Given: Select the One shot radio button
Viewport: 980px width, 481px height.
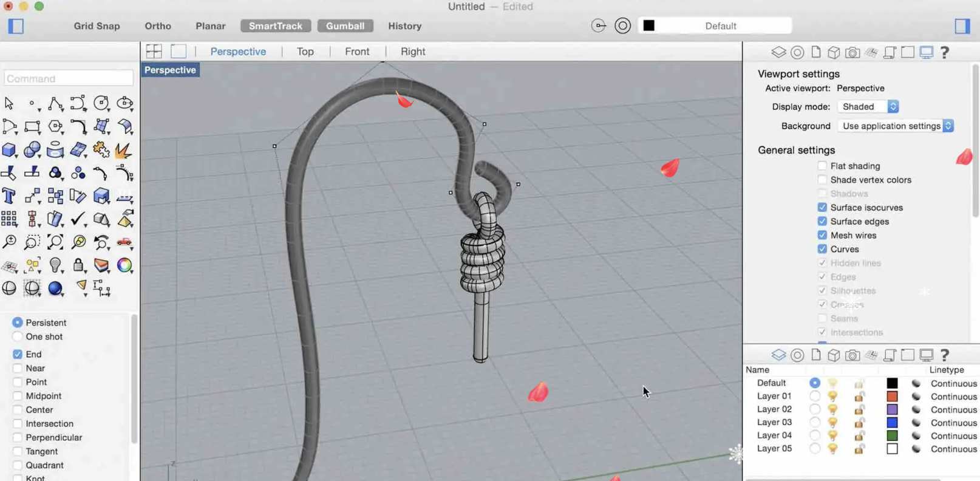Looking at the screenshot, I should pyautogui.click(x=18, y=336).
